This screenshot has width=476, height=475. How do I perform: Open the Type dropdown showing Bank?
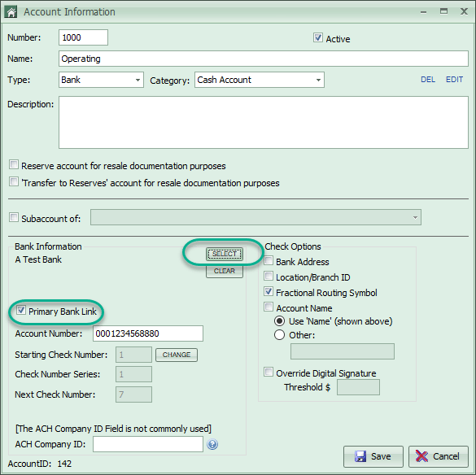[101, 80]
